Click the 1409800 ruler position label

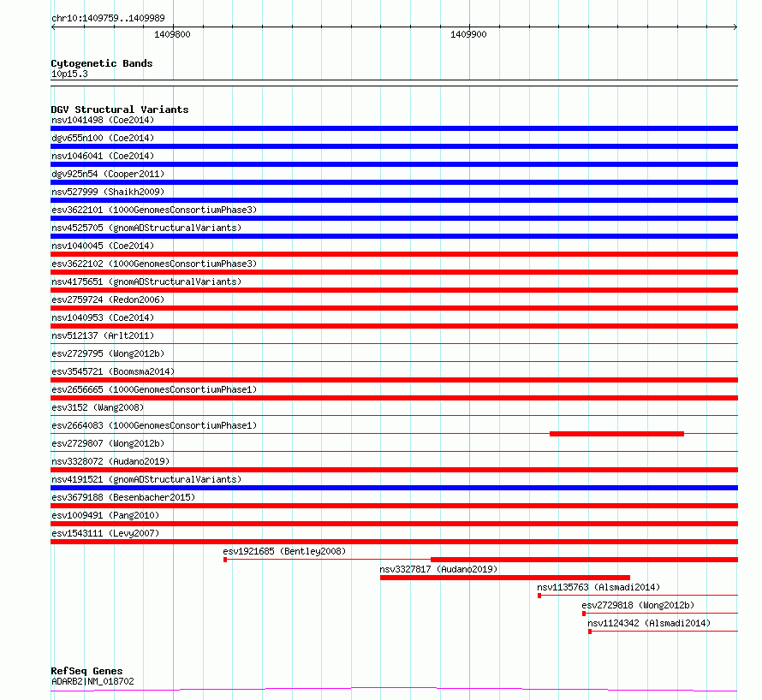pos(172,34)
